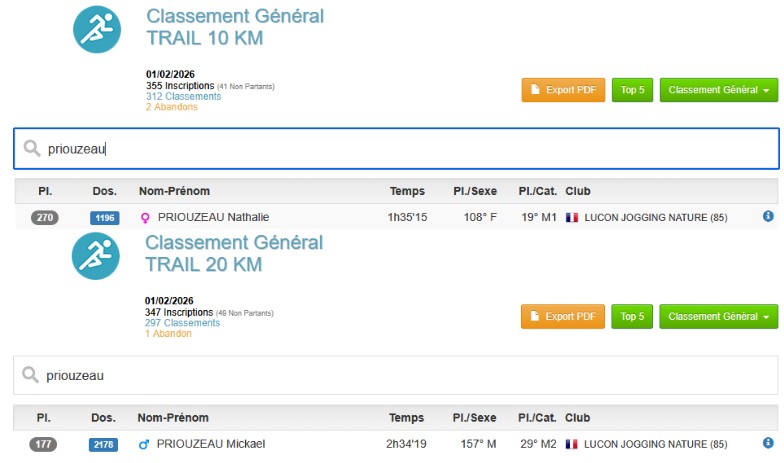Click bib number 1196 badge
The width and height of the screenshot is (784, 463).
104,217
